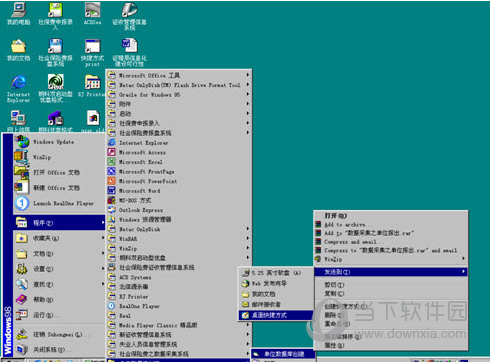Viewport: 491px width, 363px height.
Task: Click 关闭系统(U)... in the Start menu
Action: (59, 350)
